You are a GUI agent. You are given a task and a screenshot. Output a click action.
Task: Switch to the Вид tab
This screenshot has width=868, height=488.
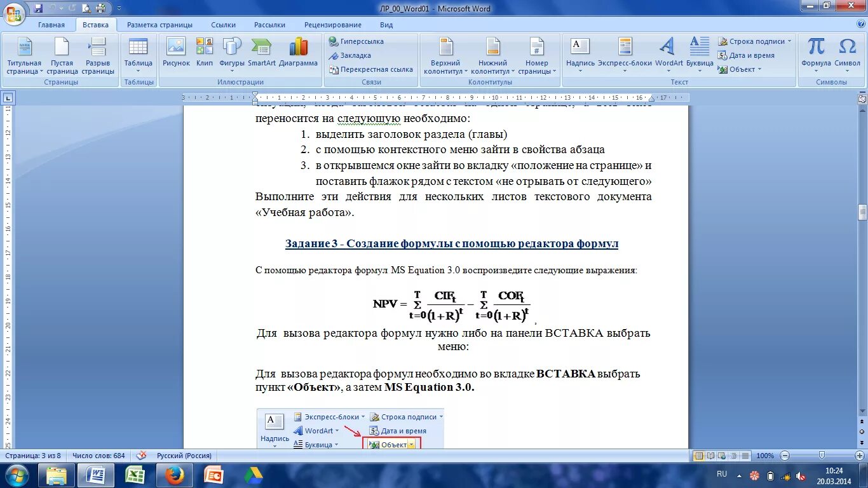coord(386,25)
